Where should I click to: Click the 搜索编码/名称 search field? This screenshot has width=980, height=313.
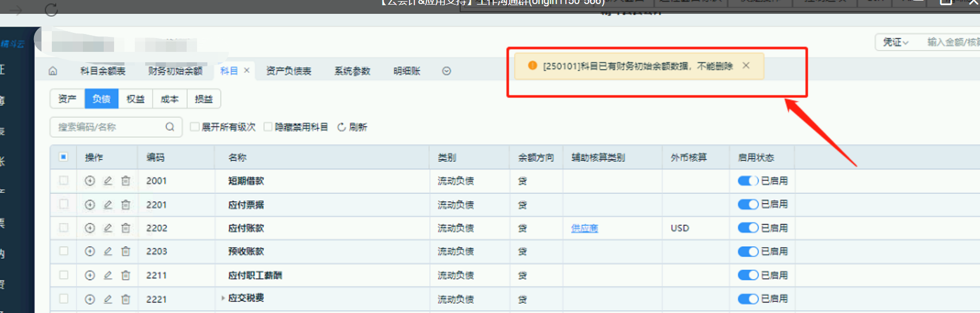click(109, 127)
